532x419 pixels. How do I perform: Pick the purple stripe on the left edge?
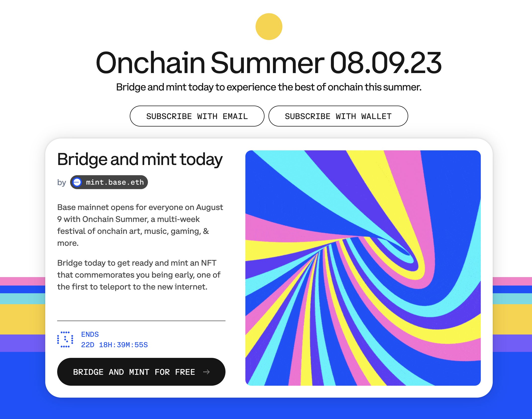[22, 343]
